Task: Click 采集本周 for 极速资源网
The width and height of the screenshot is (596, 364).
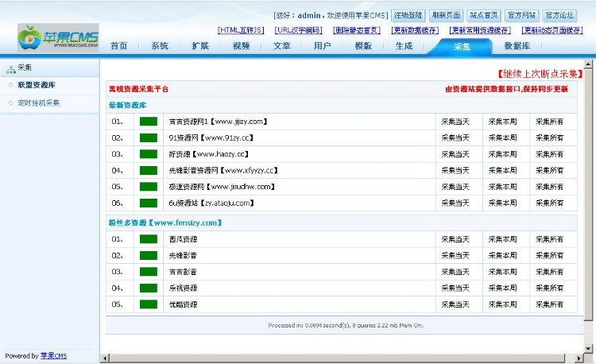Action: [502, 187]
